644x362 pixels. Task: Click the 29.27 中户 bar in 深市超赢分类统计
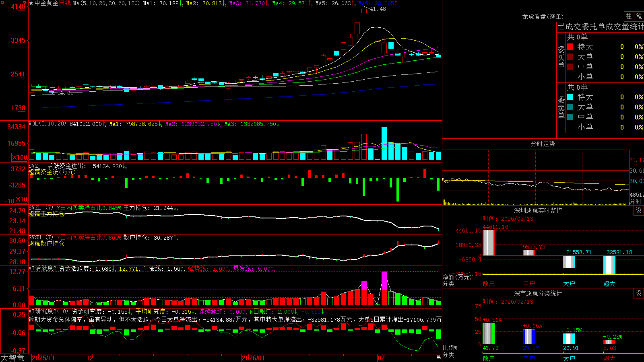(529, 337)
